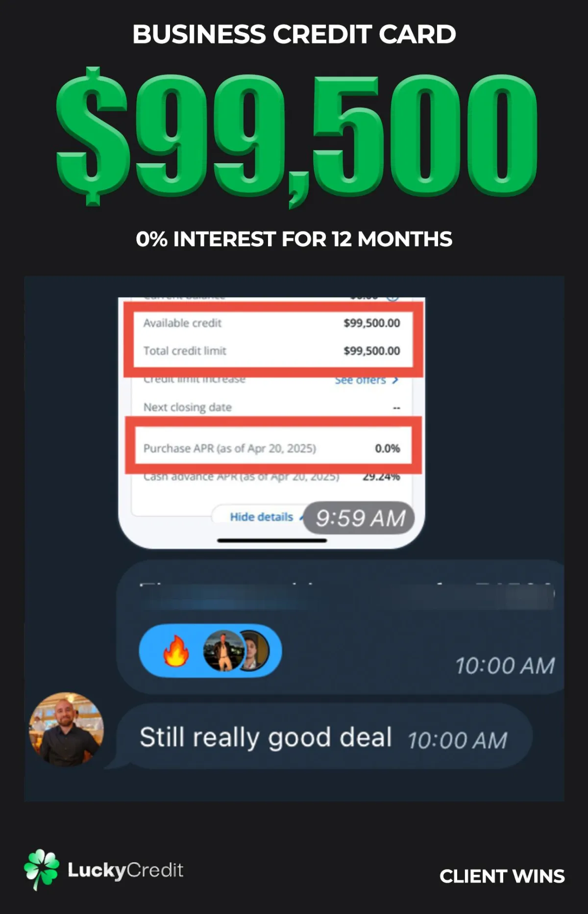
Task: Click the LuckyCredit clover logo icon
Action: coord(42,869)
